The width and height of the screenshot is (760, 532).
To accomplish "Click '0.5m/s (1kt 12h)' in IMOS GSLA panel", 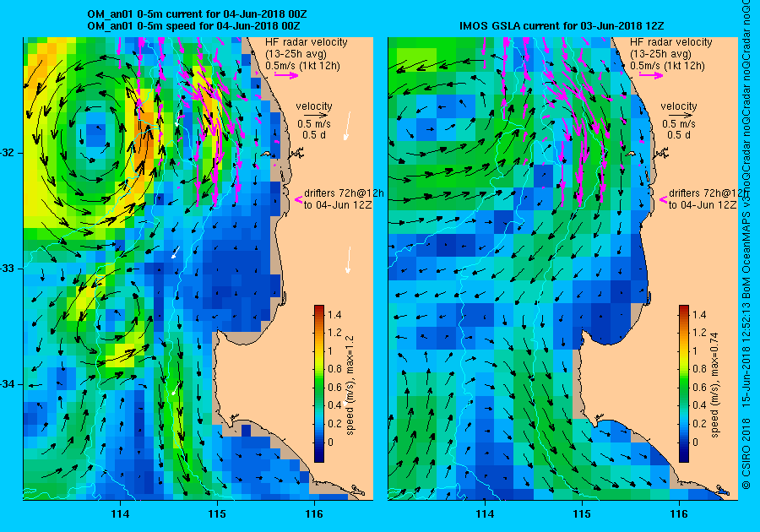I will coord(667,65).
